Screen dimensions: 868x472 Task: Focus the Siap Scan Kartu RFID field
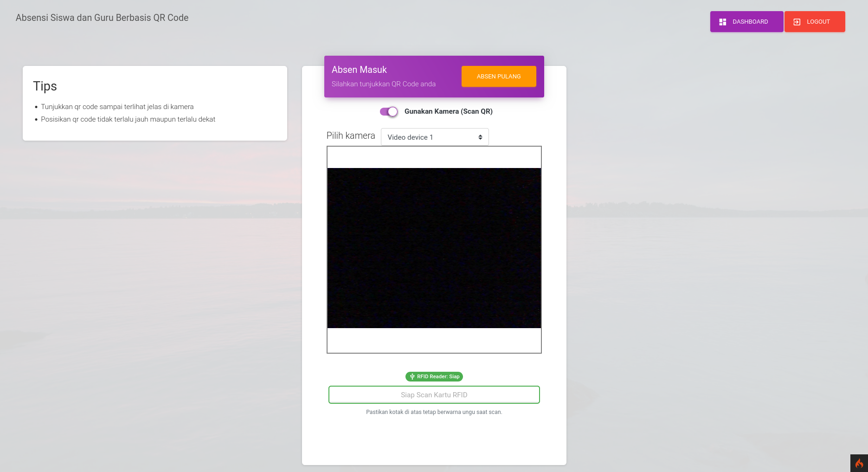tap(434, 395)
